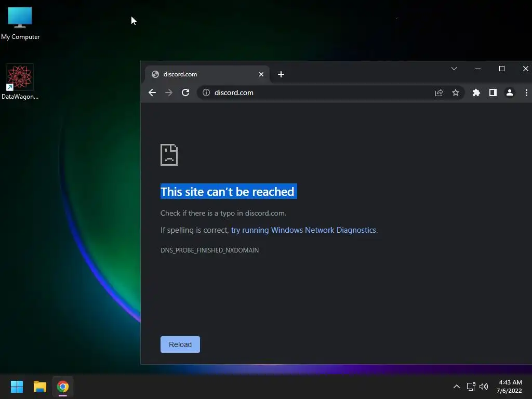Go back to the previous page in Chrome
The image size is (532, 399).
click(152, 92)
